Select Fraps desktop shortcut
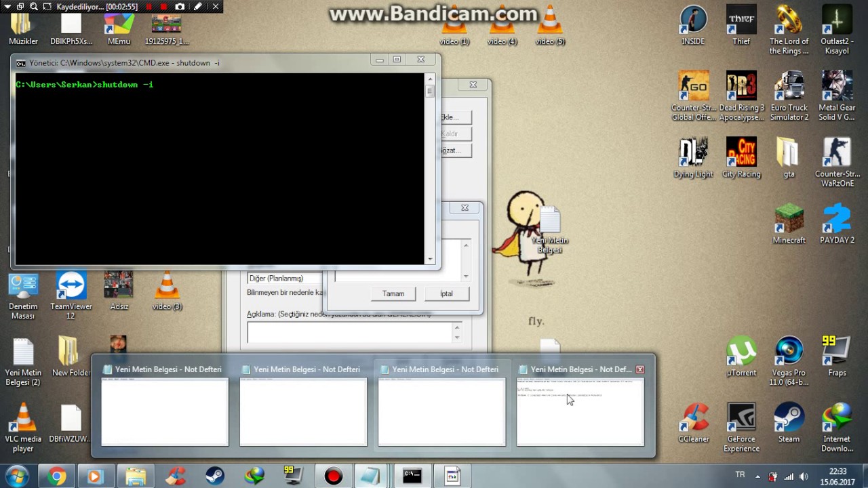This screenshot has height=488, width=868. 837,357
